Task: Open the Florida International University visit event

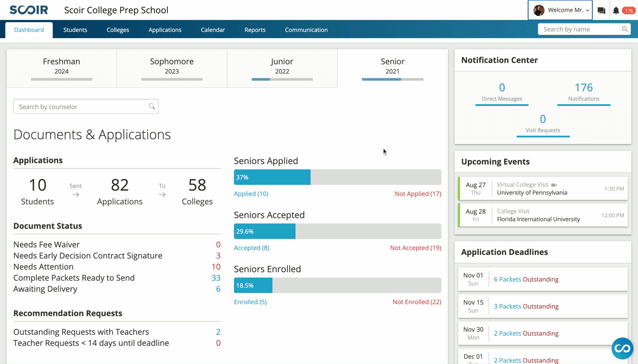Action: click(x=543, y=215)
